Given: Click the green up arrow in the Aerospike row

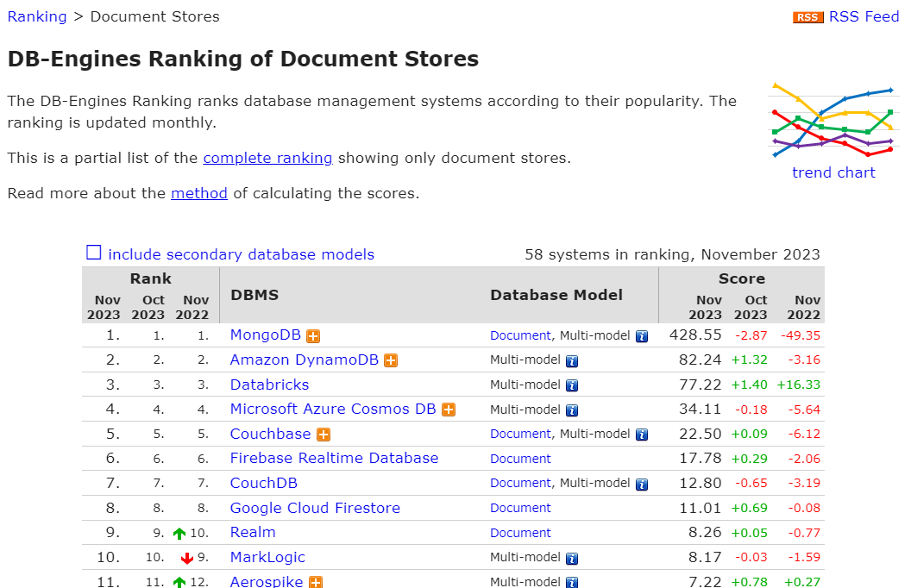Looking at the screenshot, I should (x=179, y=582).
